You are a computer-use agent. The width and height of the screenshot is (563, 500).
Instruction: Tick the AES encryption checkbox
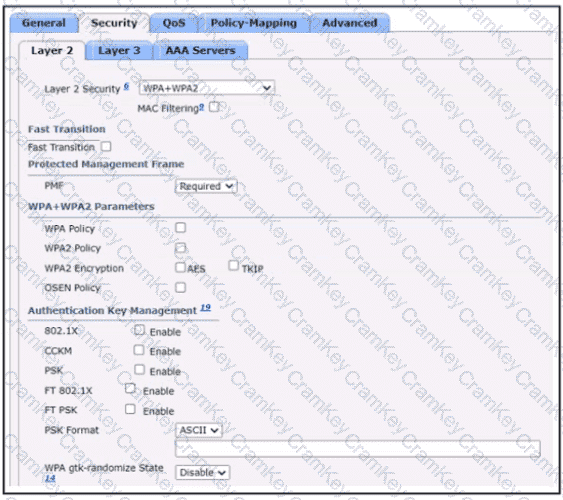(180, 267)
